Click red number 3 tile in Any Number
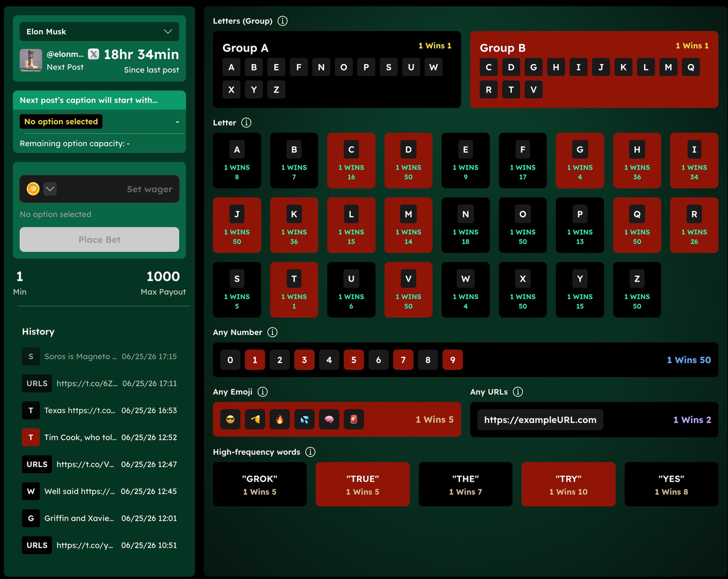This screenshot has width=728, height=579. pos(304,360)
